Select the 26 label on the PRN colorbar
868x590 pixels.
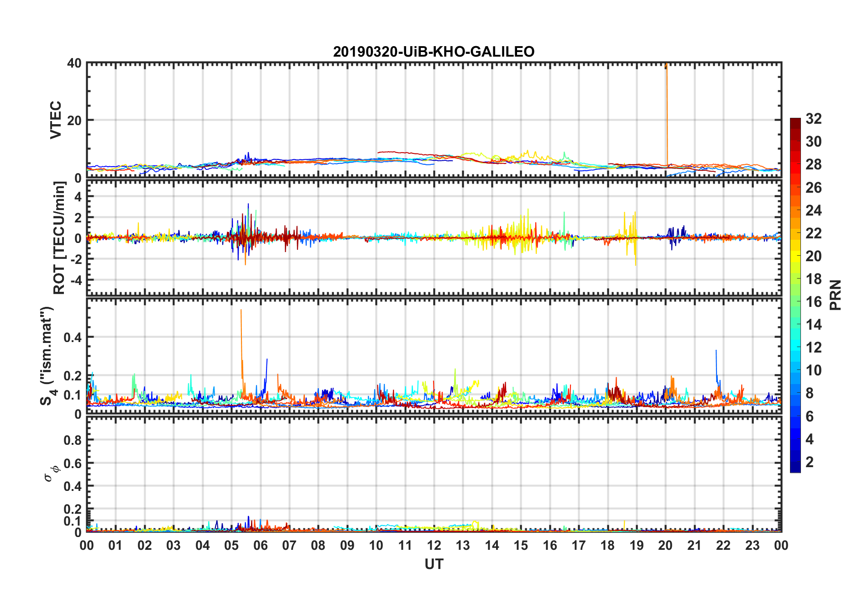click(x=814, y=187)
